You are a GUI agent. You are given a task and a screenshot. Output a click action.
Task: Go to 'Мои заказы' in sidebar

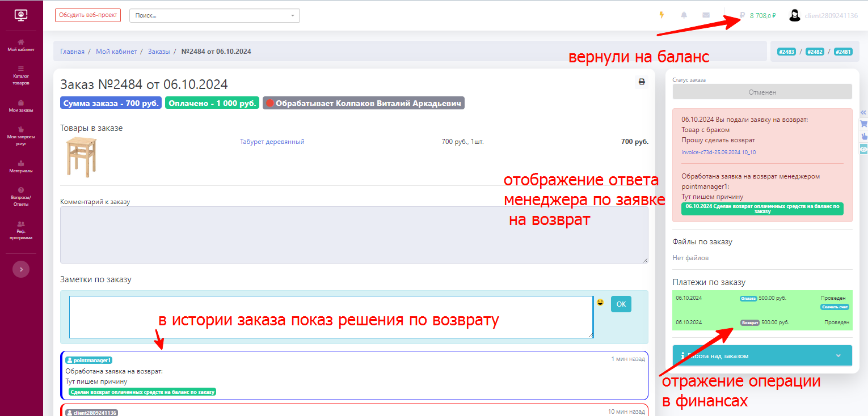point(21,106)
